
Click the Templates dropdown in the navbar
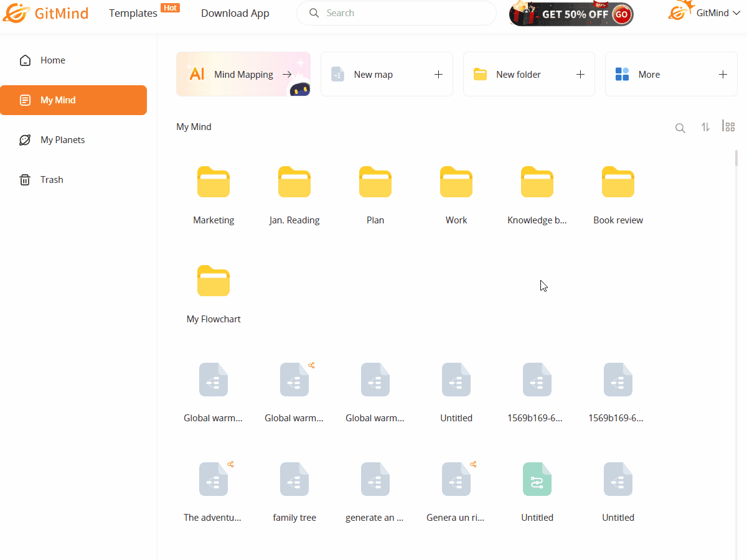click(133, 12)
